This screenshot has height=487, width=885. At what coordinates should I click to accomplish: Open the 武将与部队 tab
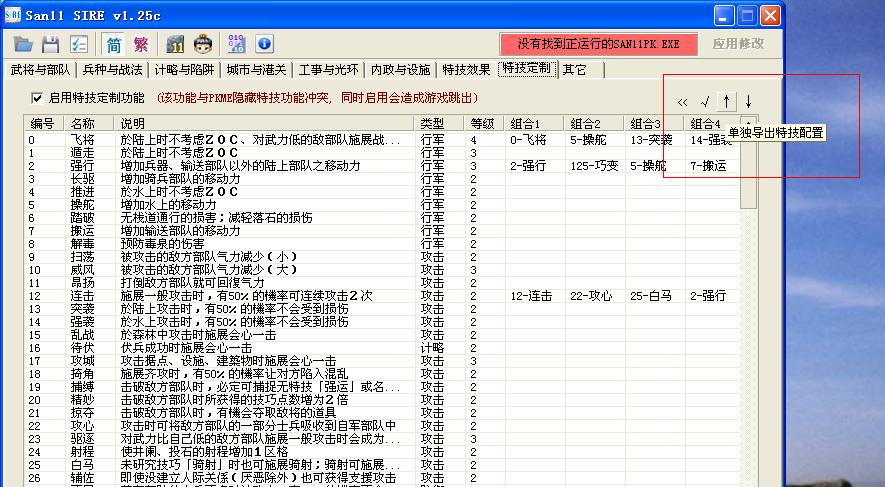(x=40, y=70)
